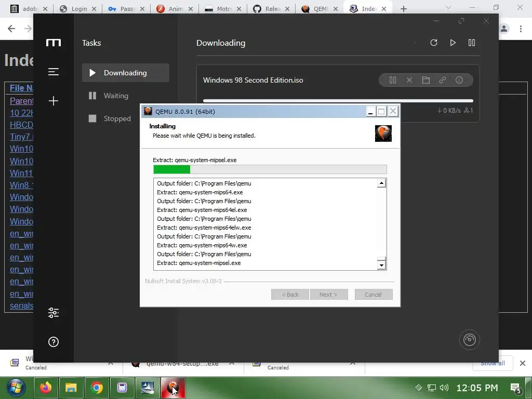Open File Explorer from the taskbar
The height and width of the screenshot is (399, 532).
coord(71,388)
